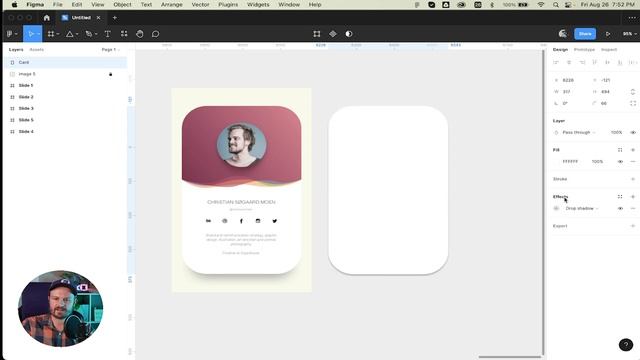Viewport: 640px width, 360px height.
Task: Open the Figma main menu button
Action: click(11, 34)
